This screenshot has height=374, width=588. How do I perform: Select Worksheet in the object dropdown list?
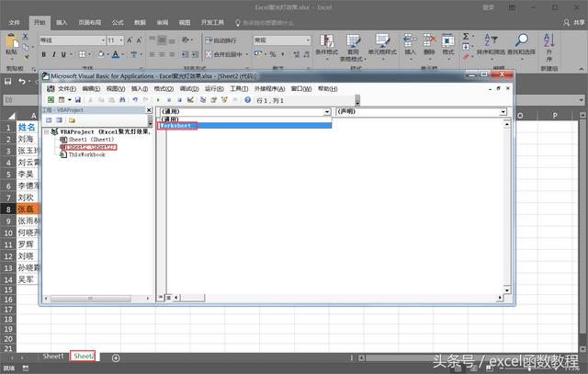tap(244, 126)
